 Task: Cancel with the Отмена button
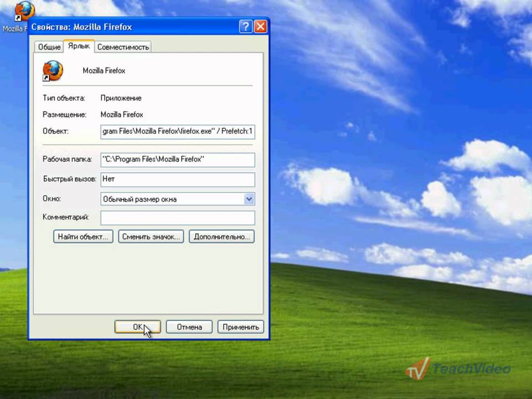pos(190,327)
